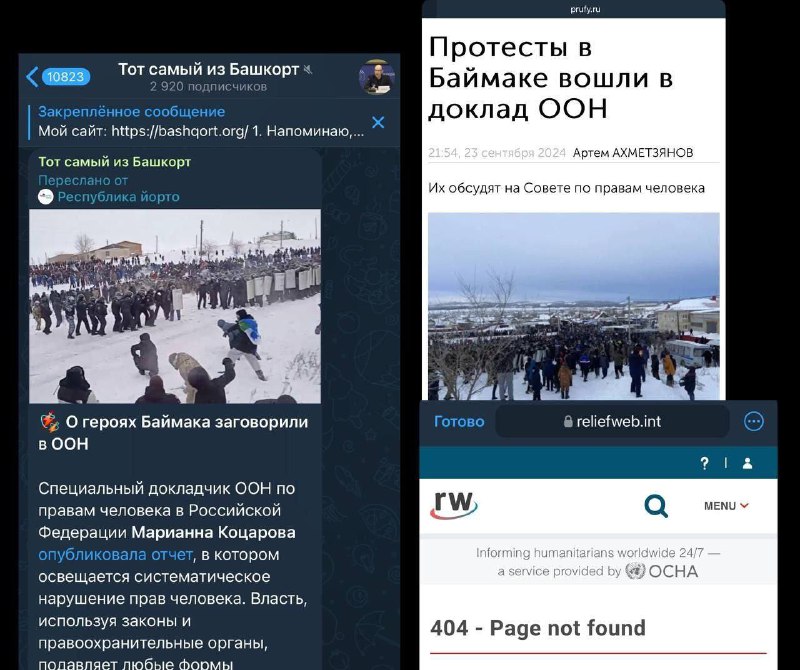Open the browser more options ellipsis
This screenshot has height=670, width=800.
[x=754, y=421]
